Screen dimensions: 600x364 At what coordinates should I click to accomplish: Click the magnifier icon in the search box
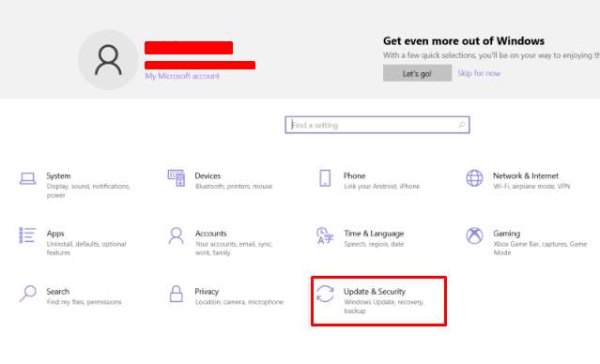(461, 125)
